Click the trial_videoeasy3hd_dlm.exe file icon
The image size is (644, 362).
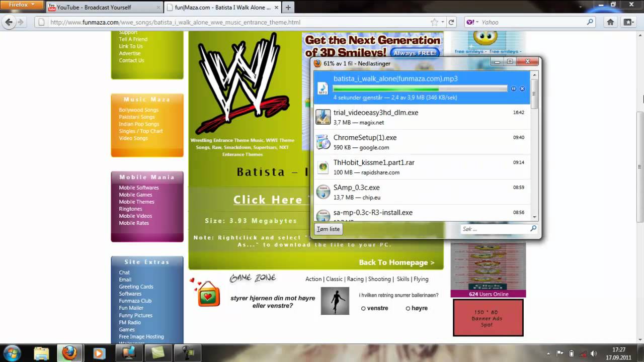[x=323, y=117]
